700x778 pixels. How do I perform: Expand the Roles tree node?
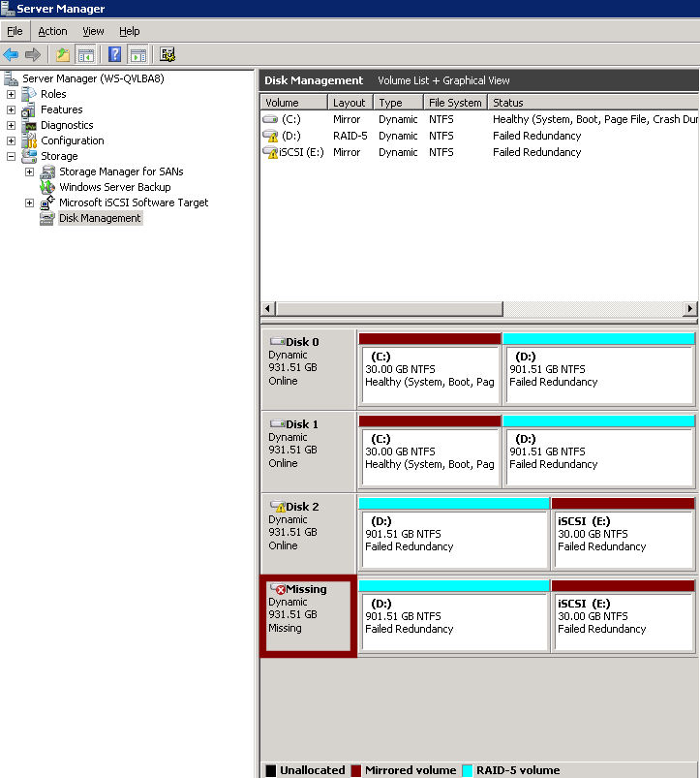tap(11, 94)
